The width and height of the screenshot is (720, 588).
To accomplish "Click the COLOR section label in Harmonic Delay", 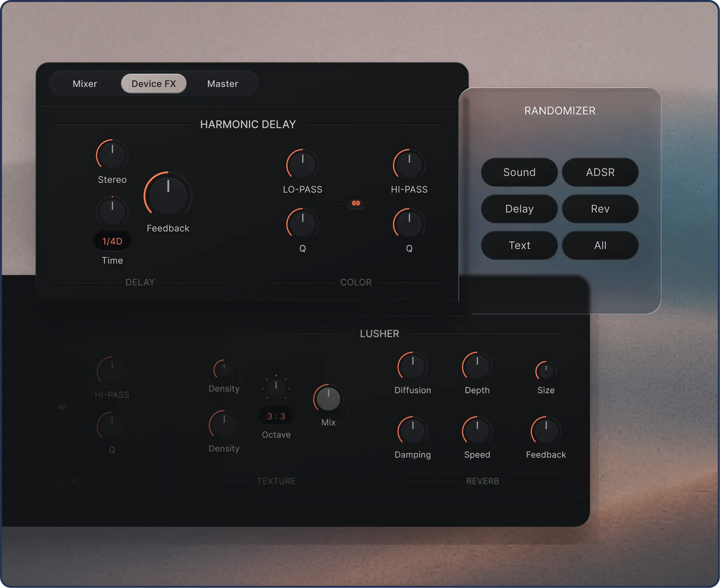I will click(x=356, y=282).
